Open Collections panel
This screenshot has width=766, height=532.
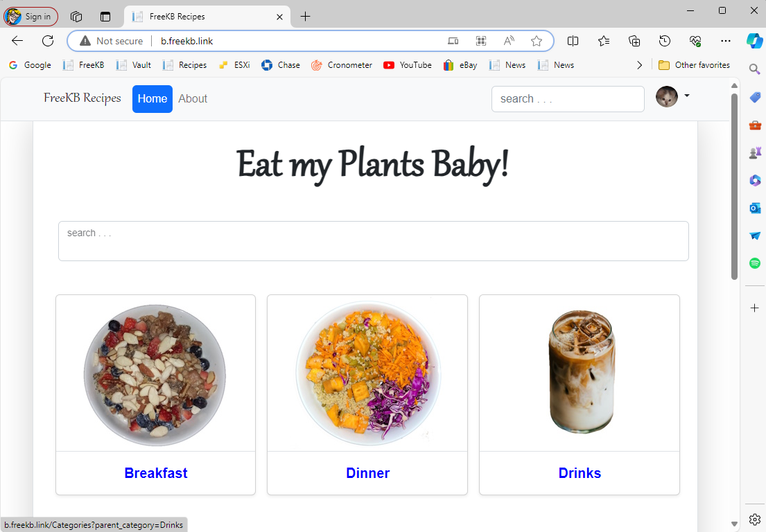(x=634, y=41)
